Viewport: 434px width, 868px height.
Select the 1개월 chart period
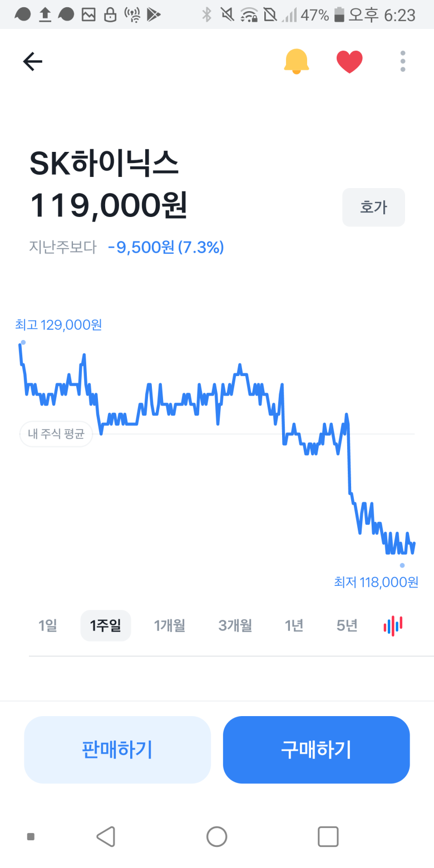170,626
